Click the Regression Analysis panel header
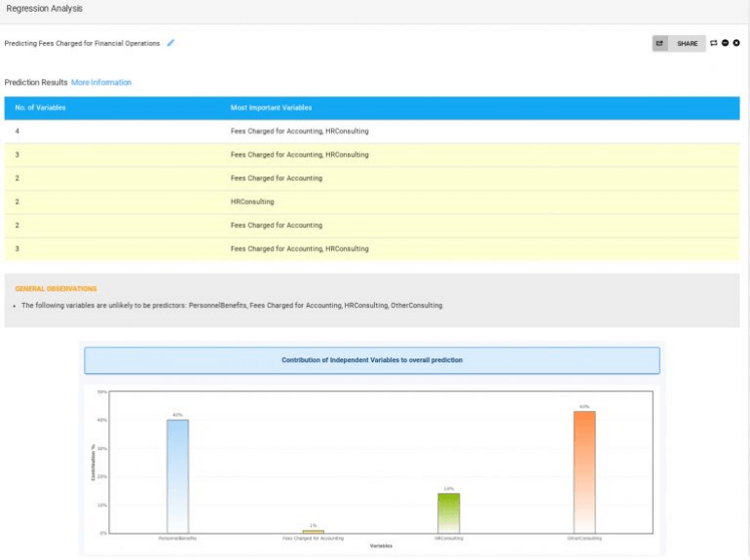The image size is (750, 560). (x=45, y=9)
